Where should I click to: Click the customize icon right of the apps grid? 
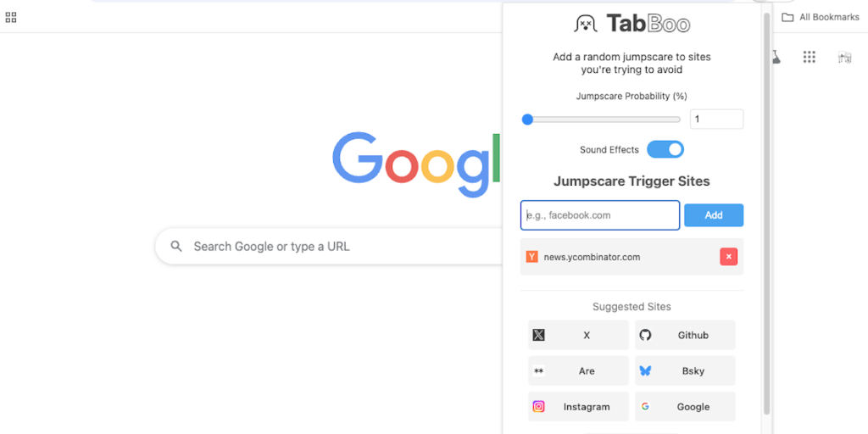click(844, 57)
